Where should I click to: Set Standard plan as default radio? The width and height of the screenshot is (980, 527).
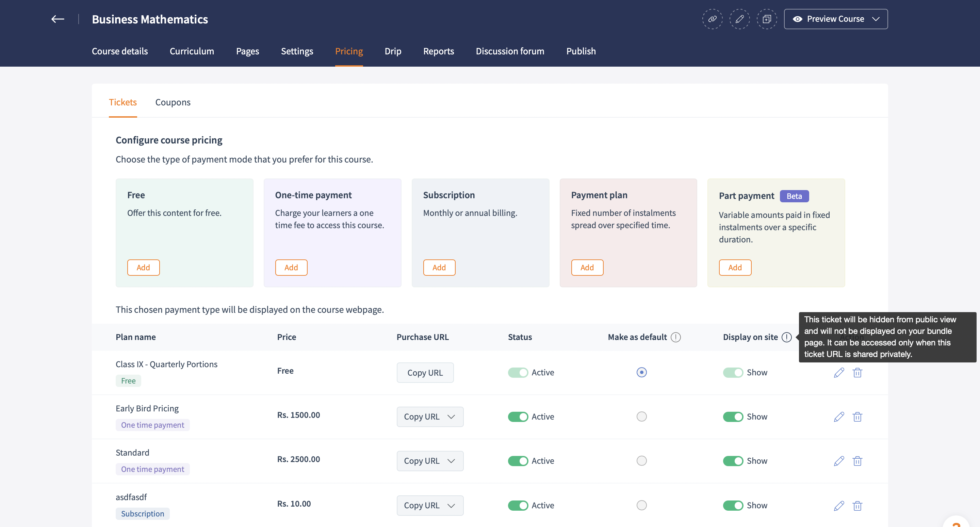(641, 461)
